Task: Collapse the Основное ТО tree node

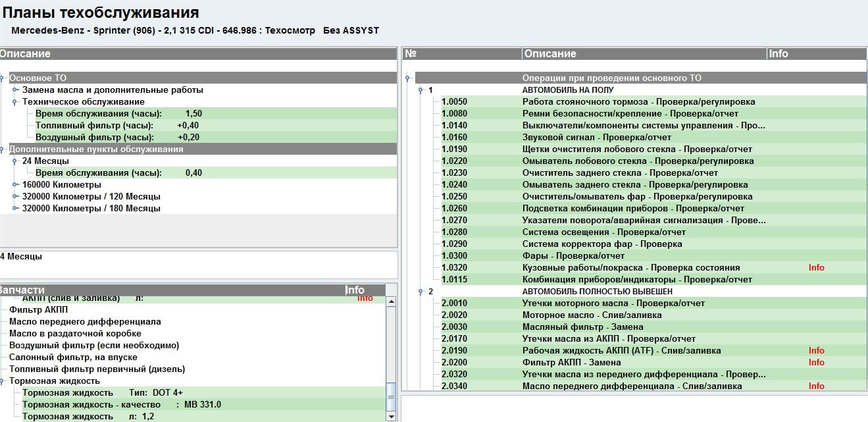Action: pyautogui.click(x=3, y=78)
